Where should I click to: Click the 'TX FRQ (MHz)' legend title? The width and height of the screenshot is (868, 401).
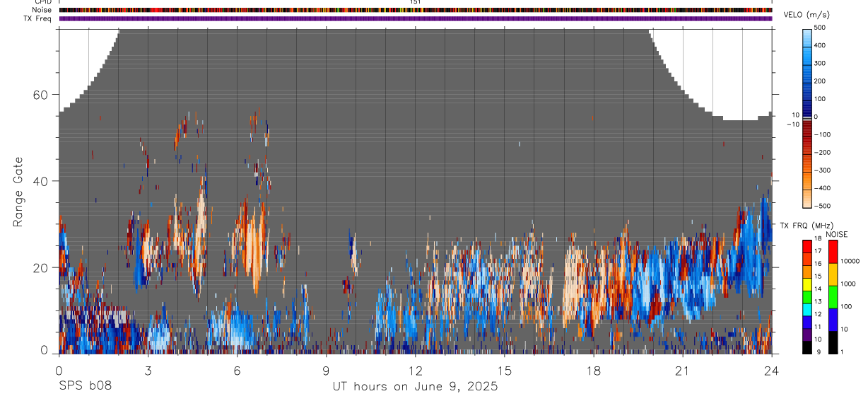807,225
